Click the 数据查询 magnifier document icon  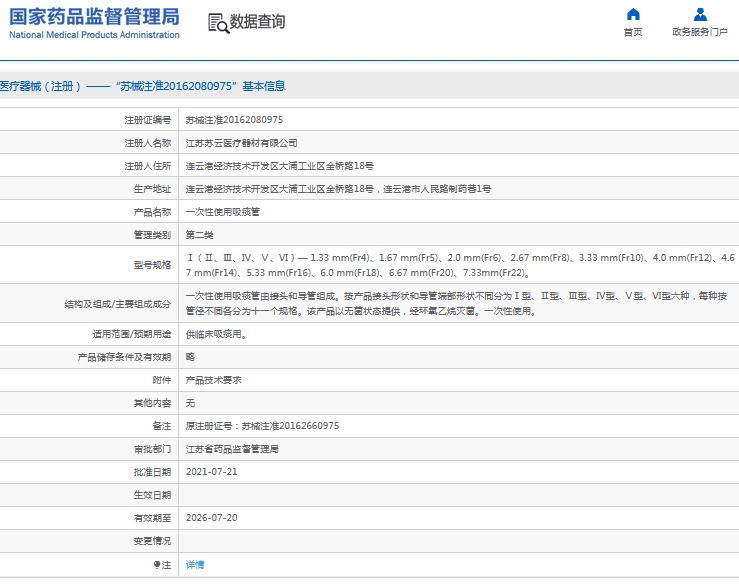click(219, 23)
